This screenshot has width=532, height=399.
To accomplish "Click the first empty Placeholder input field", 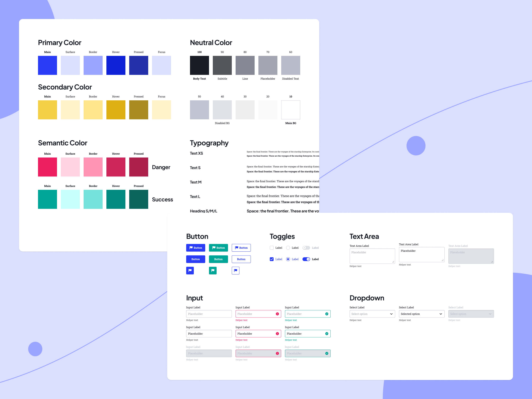I will click(208, 314).
